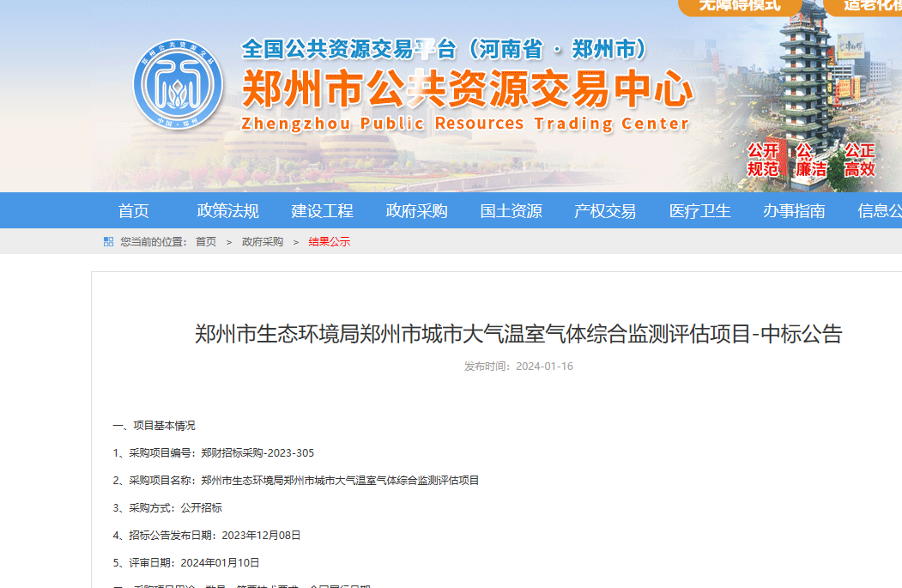902x588 pixels.
Task: Open the partially visible 信息公开 menu item
Action: coord(880,211)
